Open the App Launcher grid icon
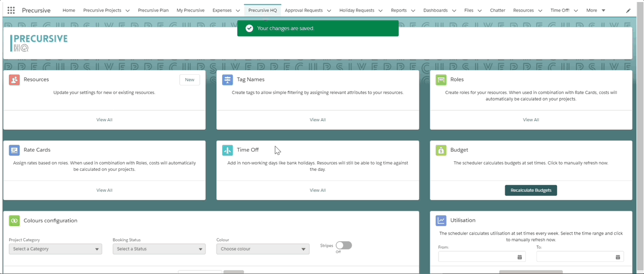The height and width of the screenshot is (274, 644). coord(11,10)
